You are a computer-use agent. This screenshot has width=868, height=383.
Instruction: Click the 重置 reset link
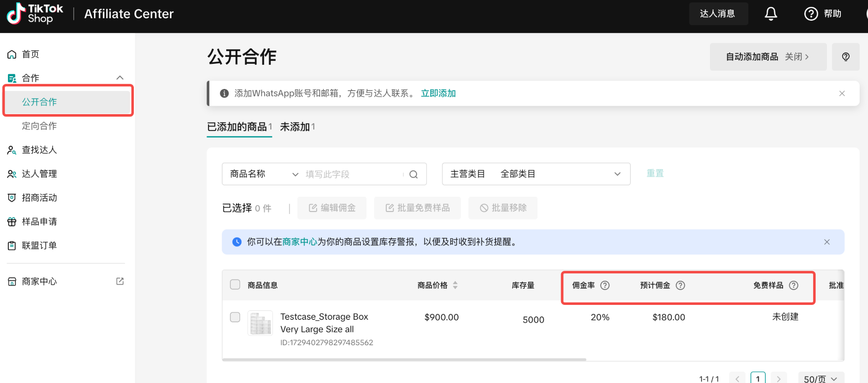(x=655, y=173)
